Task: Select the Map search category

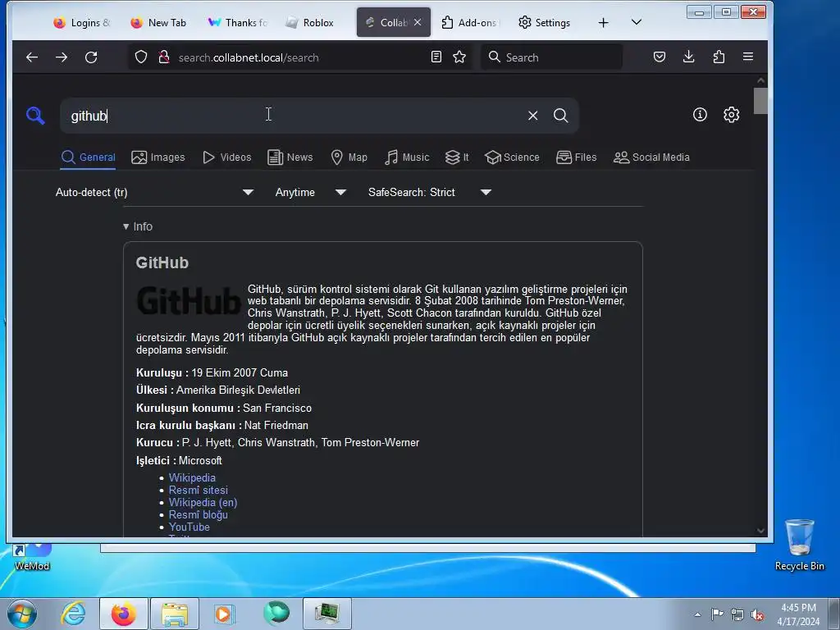Action: coord(349,157)
